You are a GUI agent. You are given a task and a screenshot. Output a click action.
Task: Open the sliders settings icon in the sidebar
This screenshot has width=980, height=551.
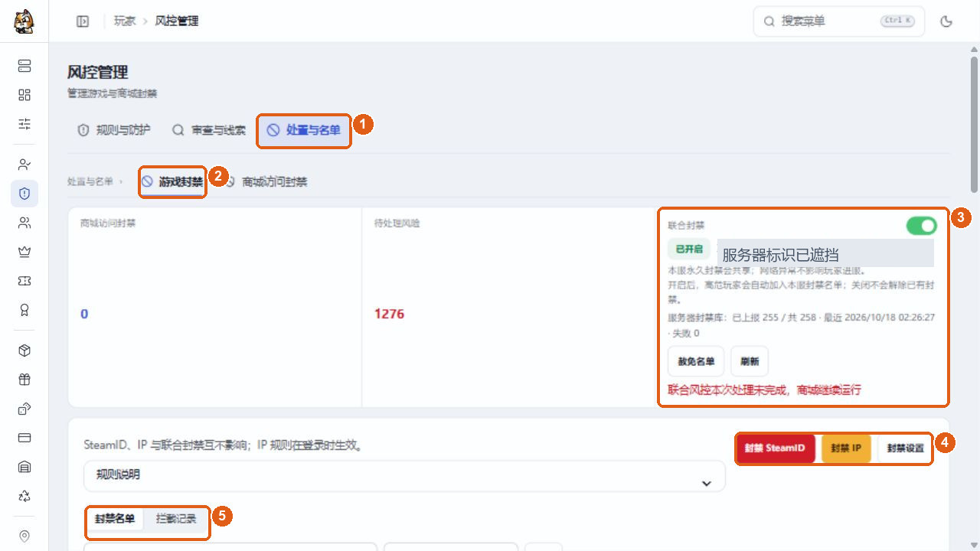(x=24, y=124)
